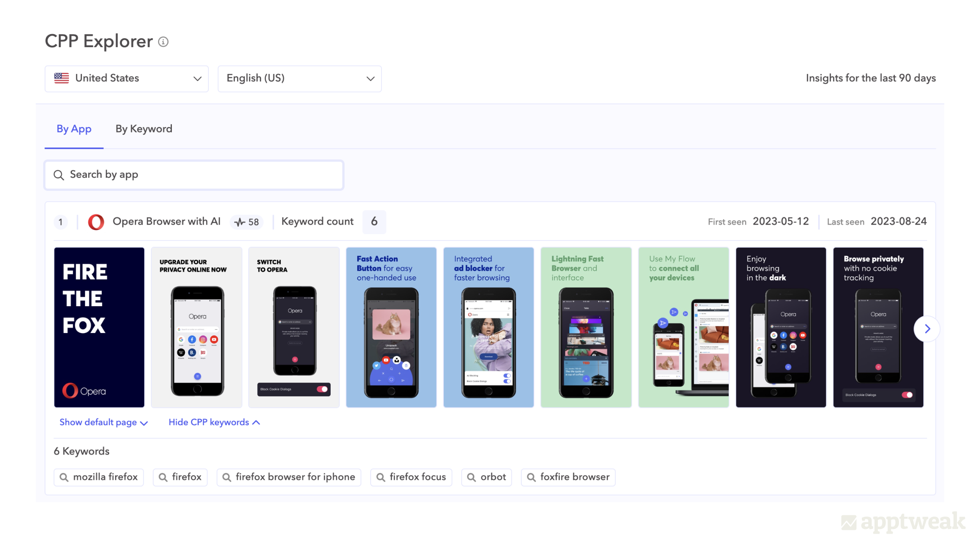980x545 pixels.
Task: Click the keyword count value 6
Action: click(374, 222)
